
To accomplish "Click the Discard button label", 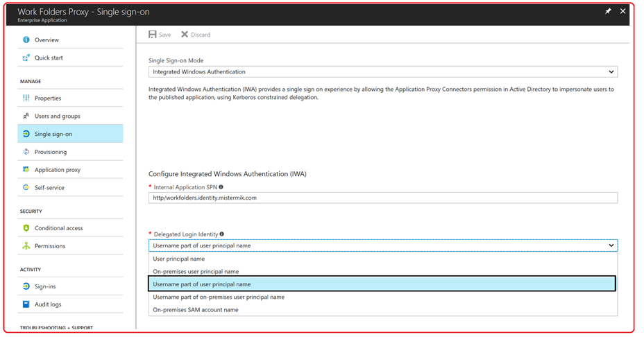I will 201,35.
